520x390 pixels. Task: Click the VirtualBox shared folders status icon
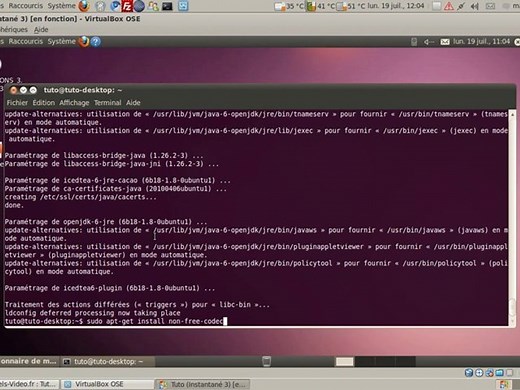point(499,373)
